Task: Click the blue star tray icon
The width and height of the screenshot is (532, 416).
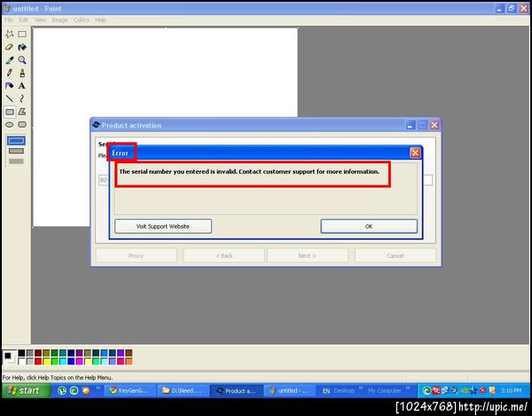Action: (473, 390)
